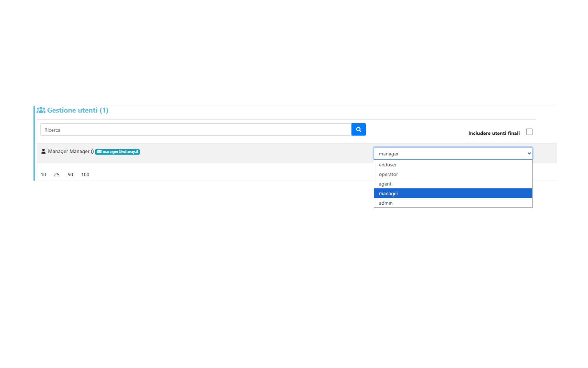Enable the Includere utenti finali checkbox
Viewport: 588px width, 368px height.
click(x=529, y=132)
